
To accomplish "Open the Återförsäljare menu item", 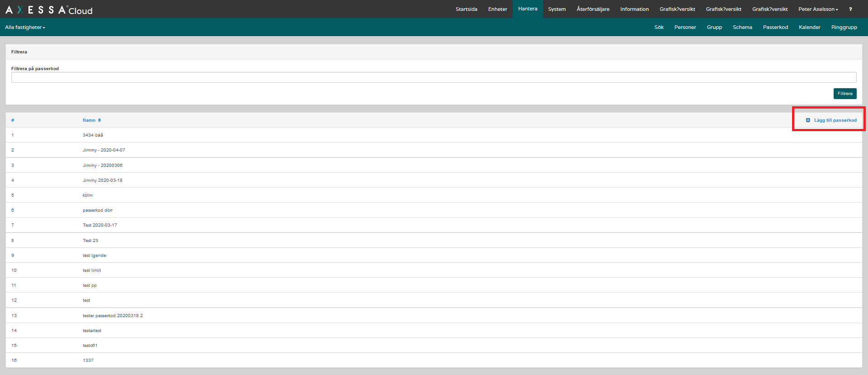I will (x=593, y=9).
